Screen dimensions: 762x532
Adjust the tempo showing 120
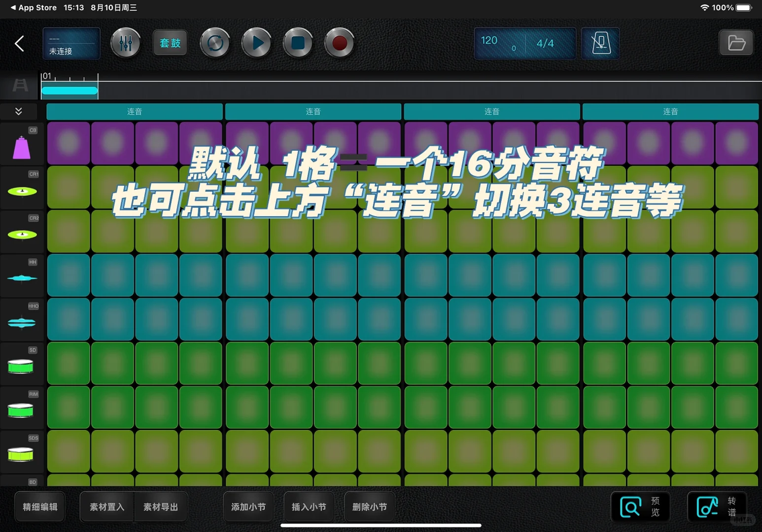click(489, 41)
